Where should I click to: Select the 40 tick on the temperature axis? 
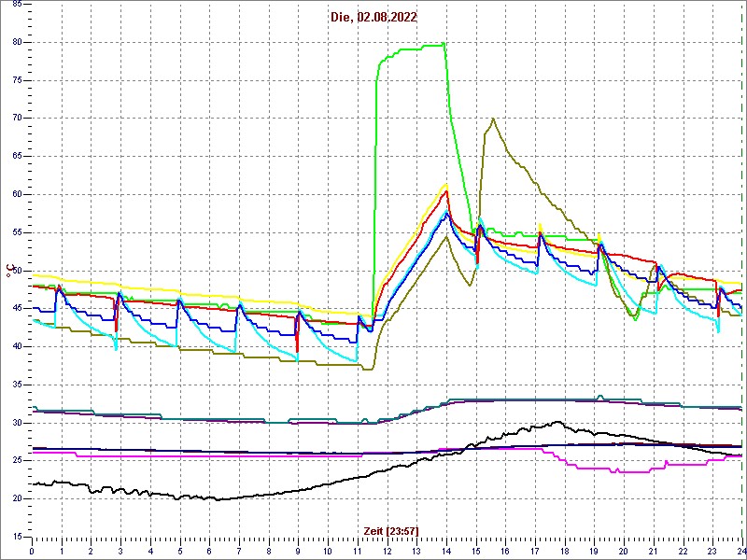pyautogui.click(x=16, y=346)
